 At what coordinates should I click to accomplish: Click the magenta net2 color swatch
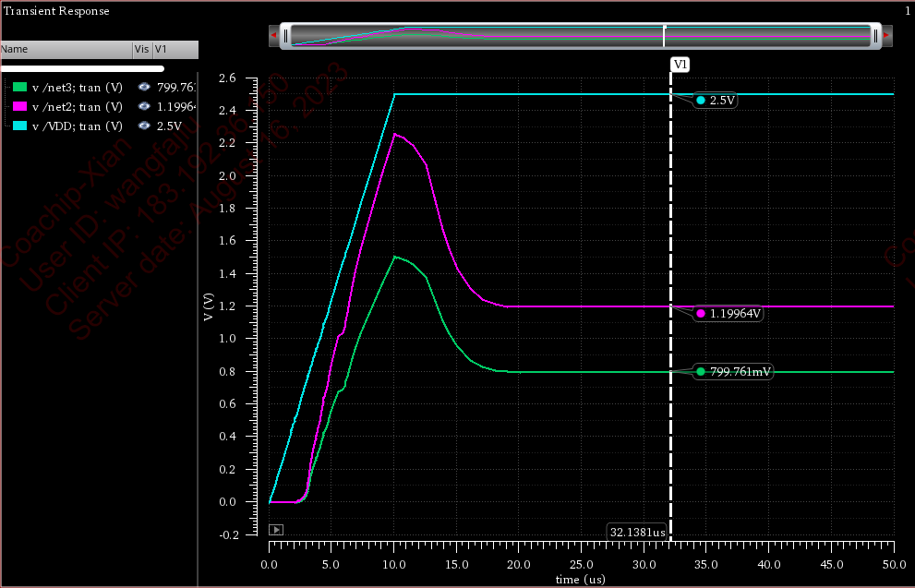tap(19, 107)
